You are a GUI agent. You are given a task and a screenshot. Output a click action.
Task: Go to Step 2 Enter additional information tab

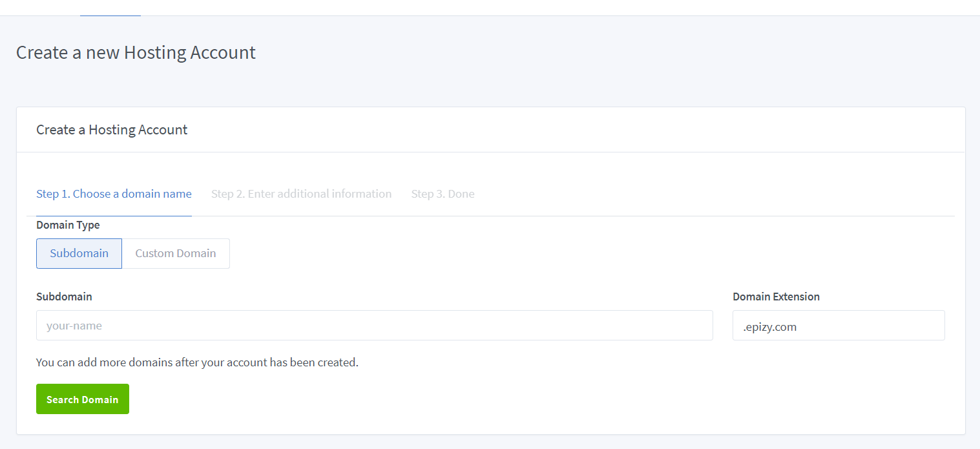point(301,194)
